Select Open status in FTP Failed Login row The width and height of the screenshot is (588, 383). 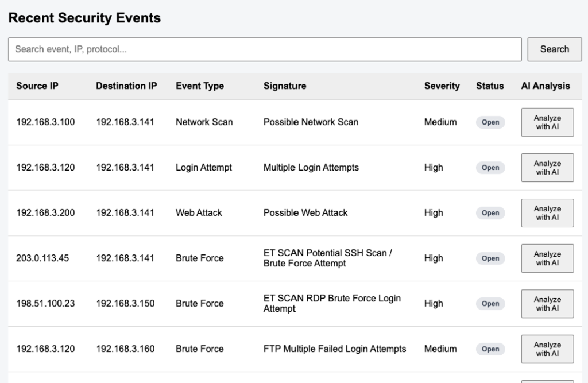point(490,349)
